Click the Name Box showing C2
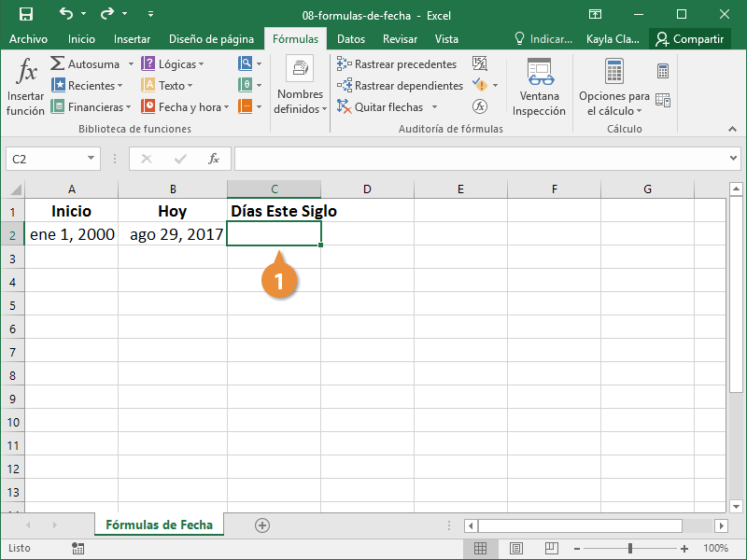 pyautogui.click(x=46, y=159)
